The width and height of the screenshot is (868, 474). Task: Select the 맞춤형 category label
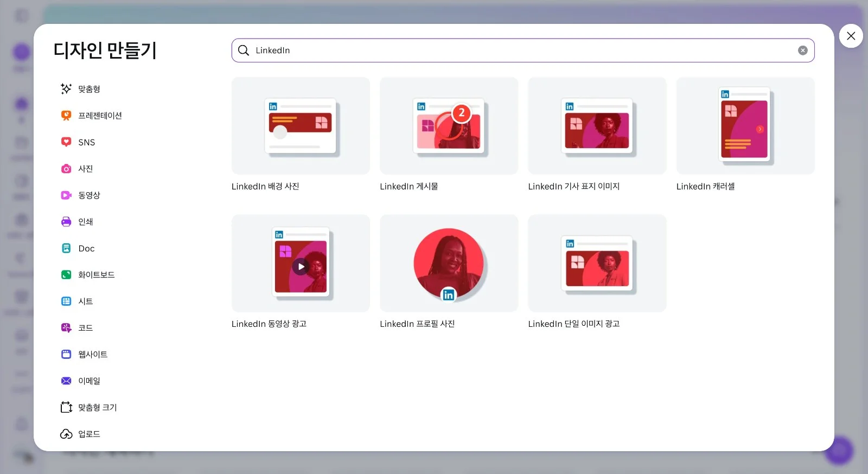click(89, 89)
